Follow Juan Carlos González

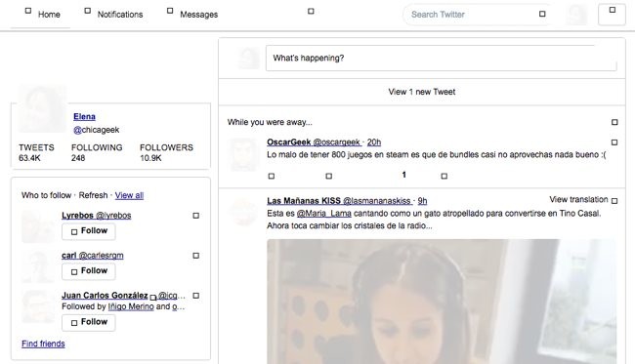88,322
